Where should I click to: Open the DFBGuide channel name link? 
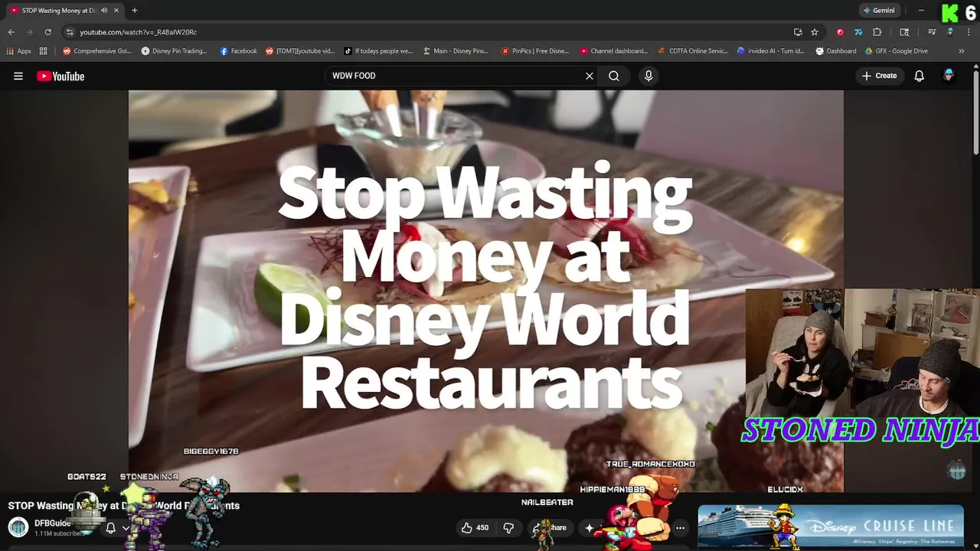tap(52, 523)
